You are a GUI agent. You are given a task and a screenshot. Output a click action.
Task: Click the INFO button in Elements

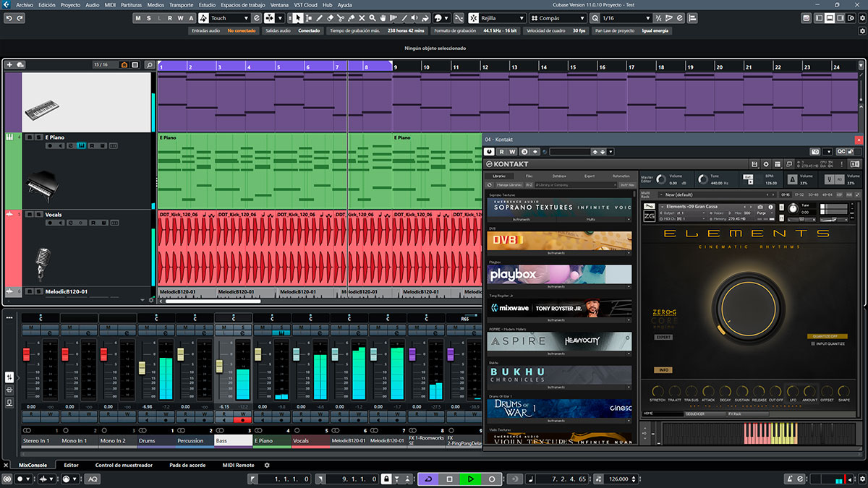coord(663,369)
